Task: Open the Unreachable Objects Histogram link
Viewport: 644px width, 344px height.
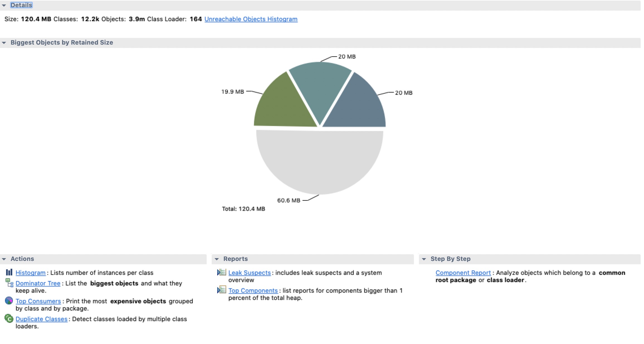Action: pos(251,19)
